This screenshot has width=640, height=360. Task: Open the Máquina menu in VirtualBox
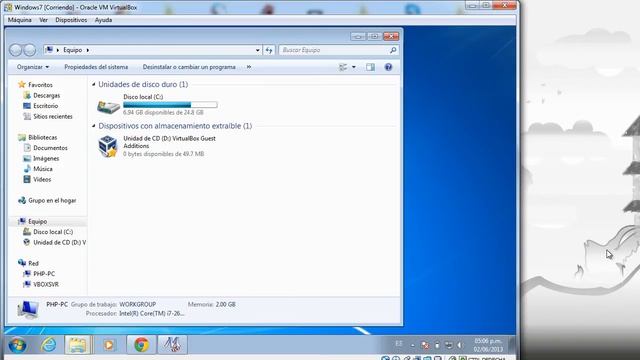pyautogui.click(x=20, y=20)
